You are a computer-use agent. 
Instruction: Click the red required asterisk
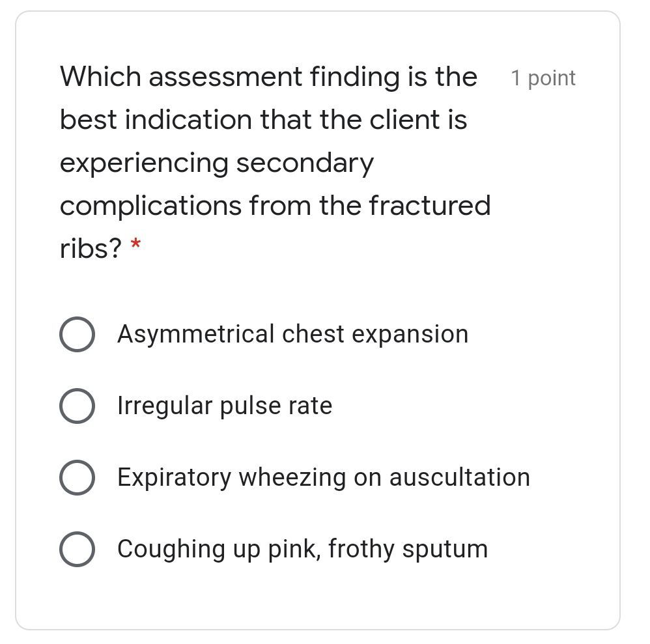coord(135,246)
